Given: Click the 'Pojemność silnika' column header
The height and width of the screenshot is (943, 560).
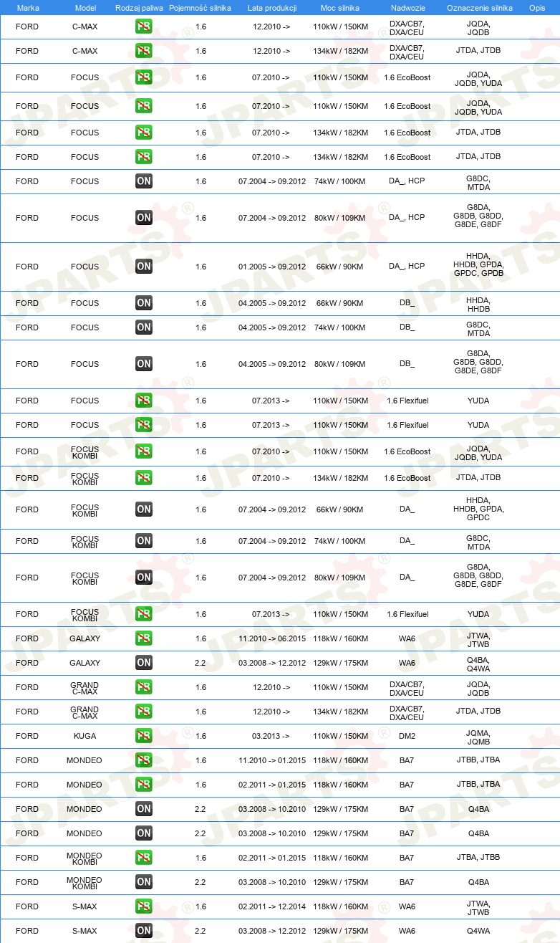Looking at the screenshot, I should 200,8.
